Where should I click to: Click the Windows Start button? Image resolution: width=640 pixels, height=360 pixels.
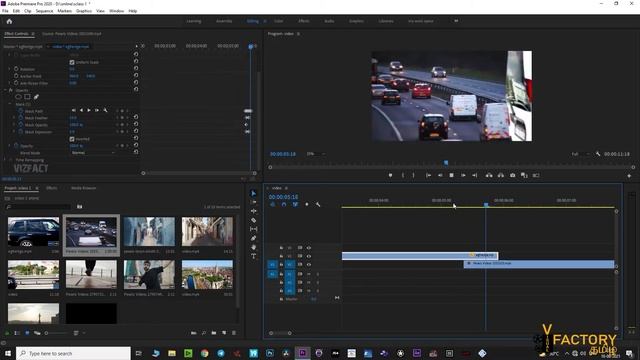click(8, 353)
